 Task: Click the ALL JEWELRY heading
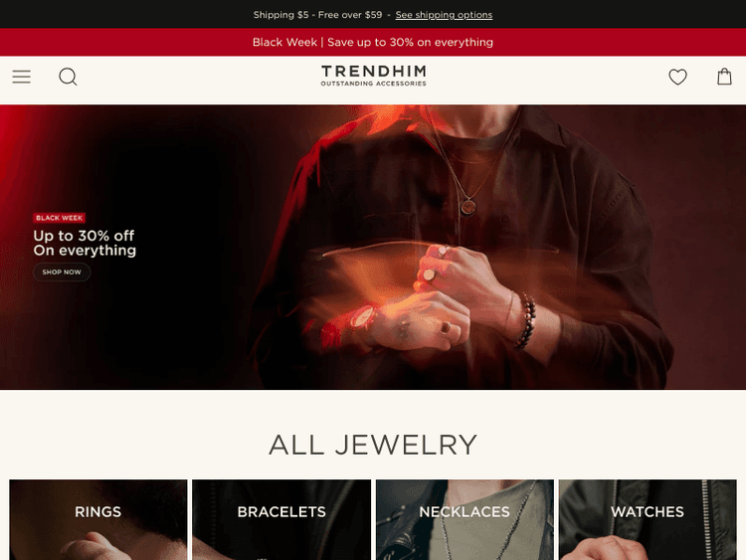pos(373,445)
